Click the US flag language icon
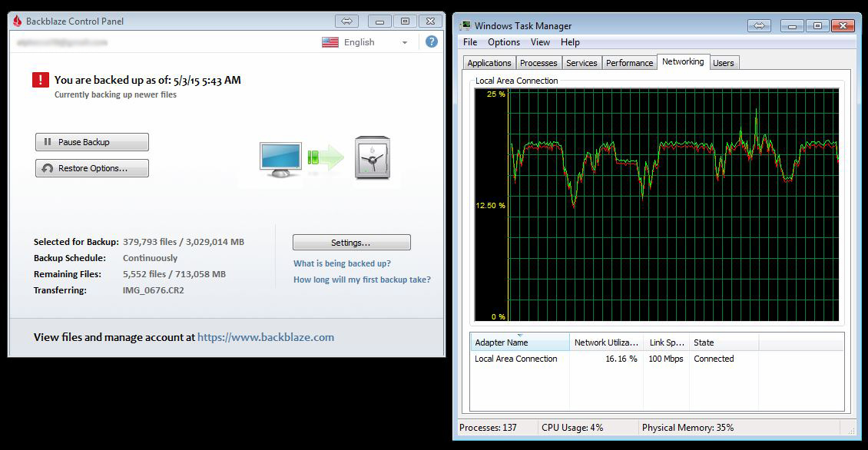 point(330,42)
